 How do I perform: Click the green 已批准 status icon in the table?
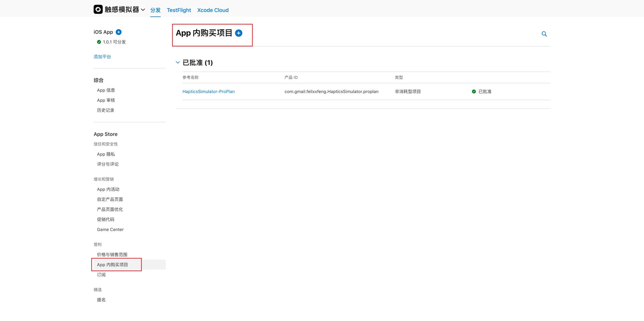pos(474,91)
